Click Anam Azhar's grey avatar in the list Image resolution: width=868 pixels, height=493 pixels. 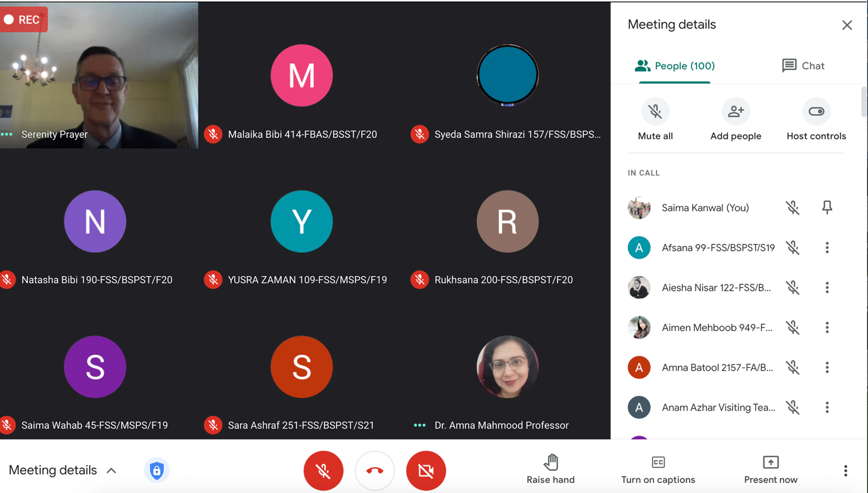click(639, 407)
